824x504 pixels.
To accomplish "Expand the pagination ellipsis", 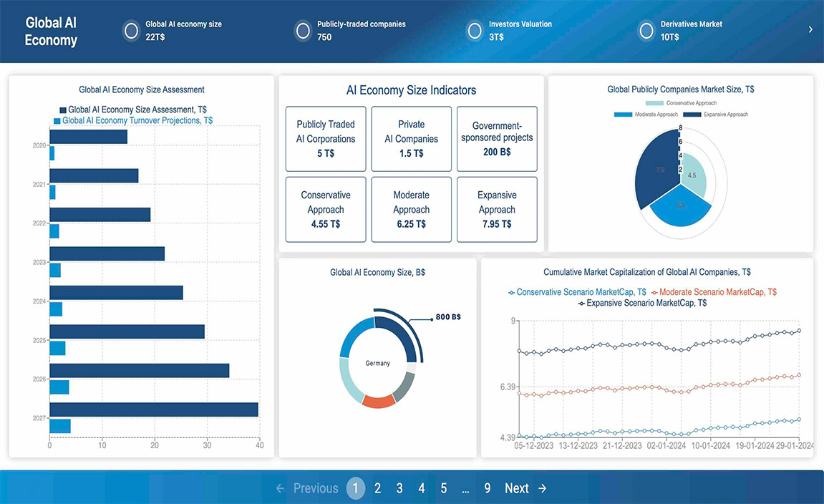I will coord(465,488).
